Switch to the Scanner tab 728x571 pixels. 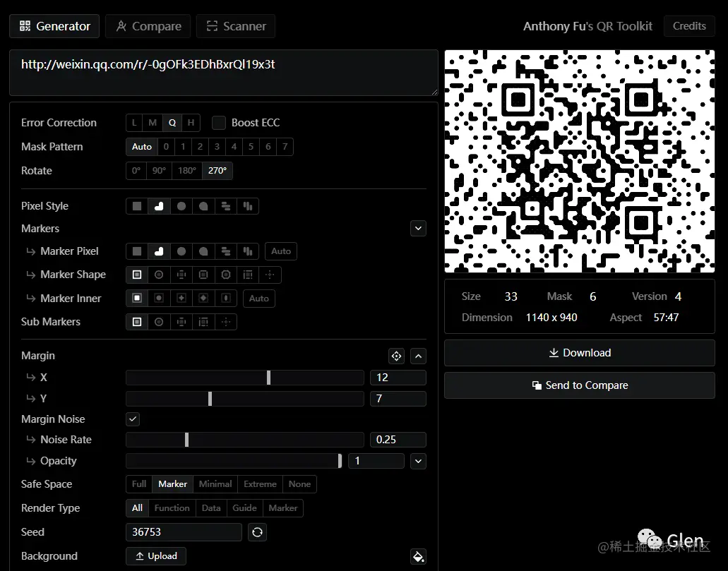[x=236, y=26]
